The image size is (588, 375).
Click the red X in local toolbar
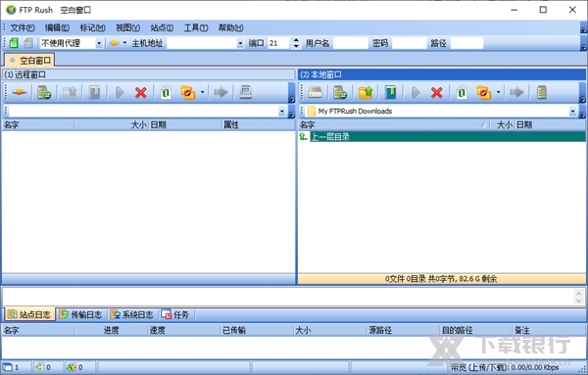437,92
